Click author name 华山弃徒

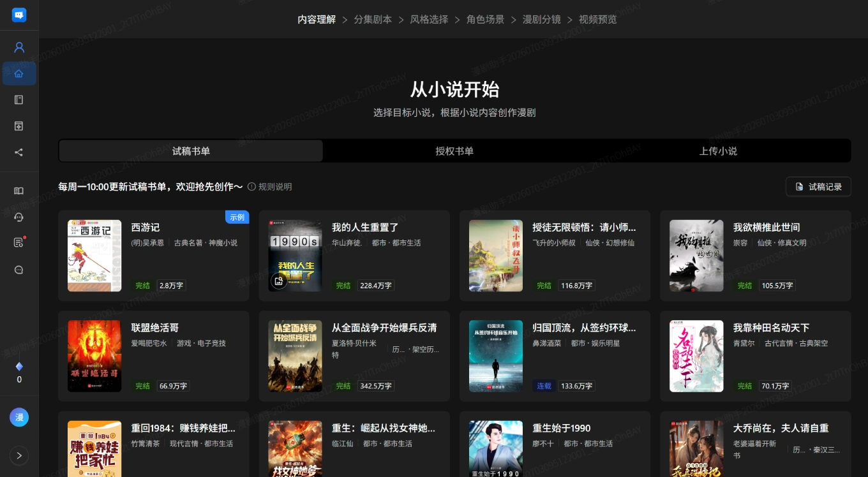(x=347, y=243)
